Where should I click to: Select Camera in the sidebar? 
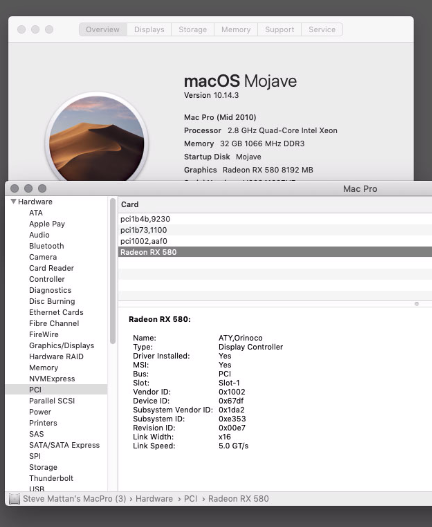[43, 257]
